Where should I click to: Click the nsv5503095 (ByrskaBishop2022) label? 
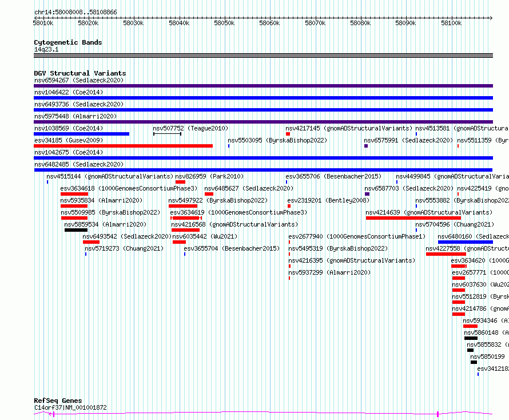[x=277, y=140]
